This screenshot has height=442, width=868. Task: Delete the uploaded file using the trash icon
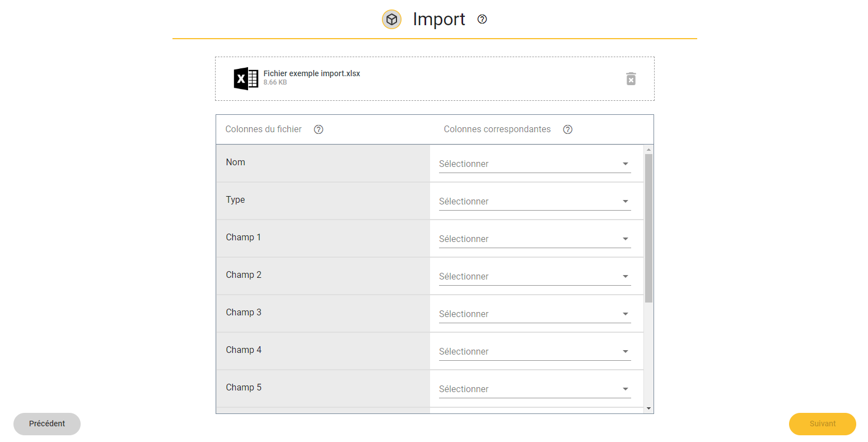(631, 79)
